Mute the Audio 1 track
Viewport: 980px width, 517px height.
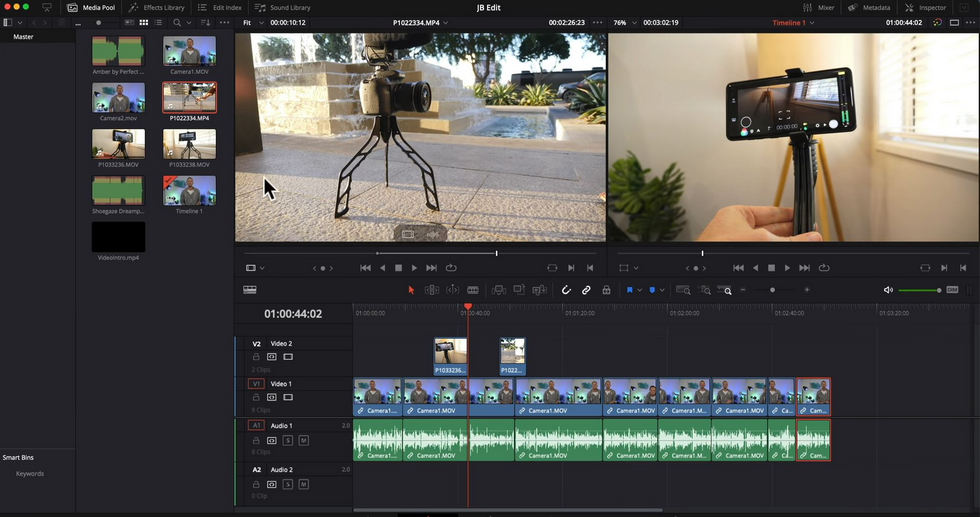pos(303,440)
